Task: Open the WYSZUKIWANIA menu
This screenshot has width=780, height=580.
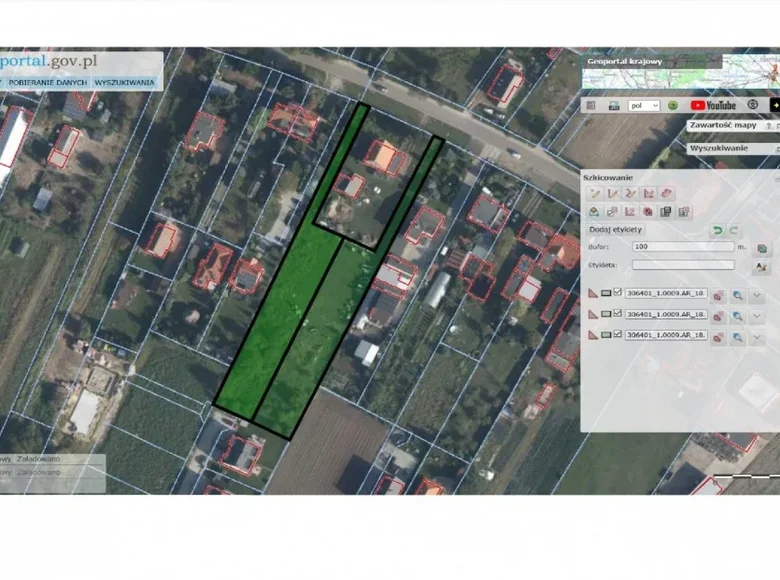Action: click(x=124, y=81)
